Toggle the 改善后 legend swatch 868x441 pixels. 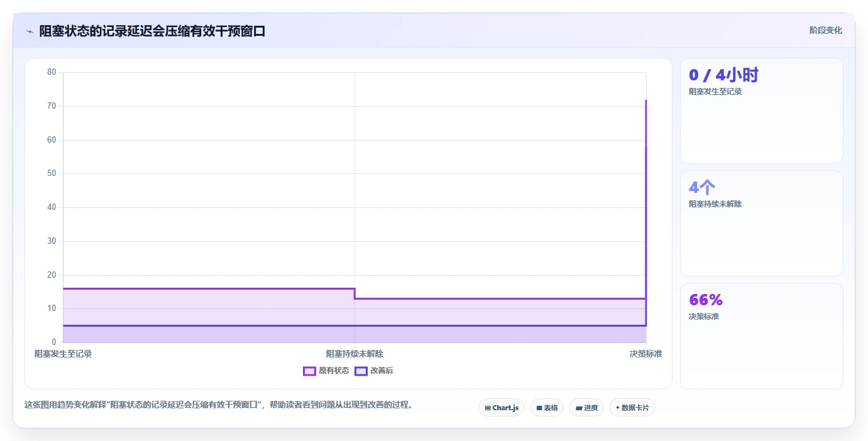(361, 371)
